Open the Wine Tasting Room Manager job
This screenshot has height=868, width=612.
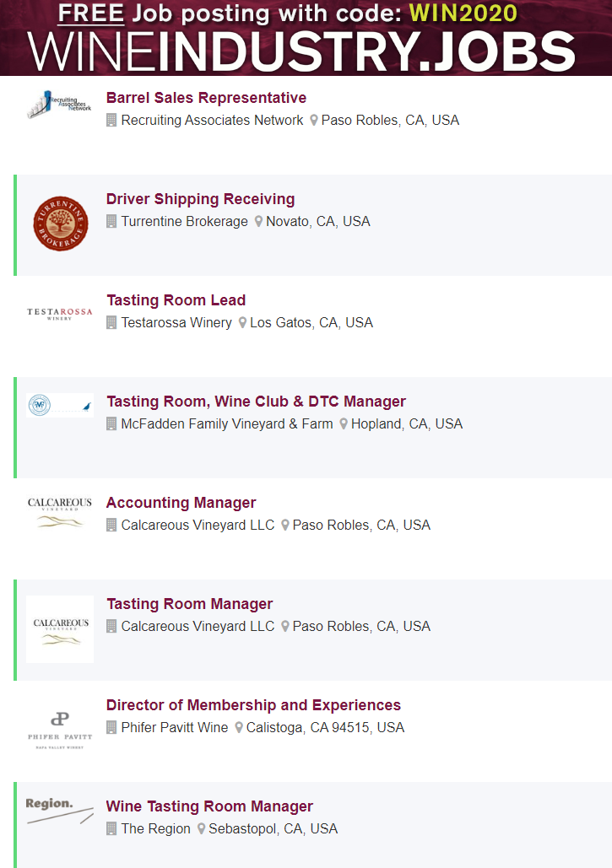pos(209,806)
